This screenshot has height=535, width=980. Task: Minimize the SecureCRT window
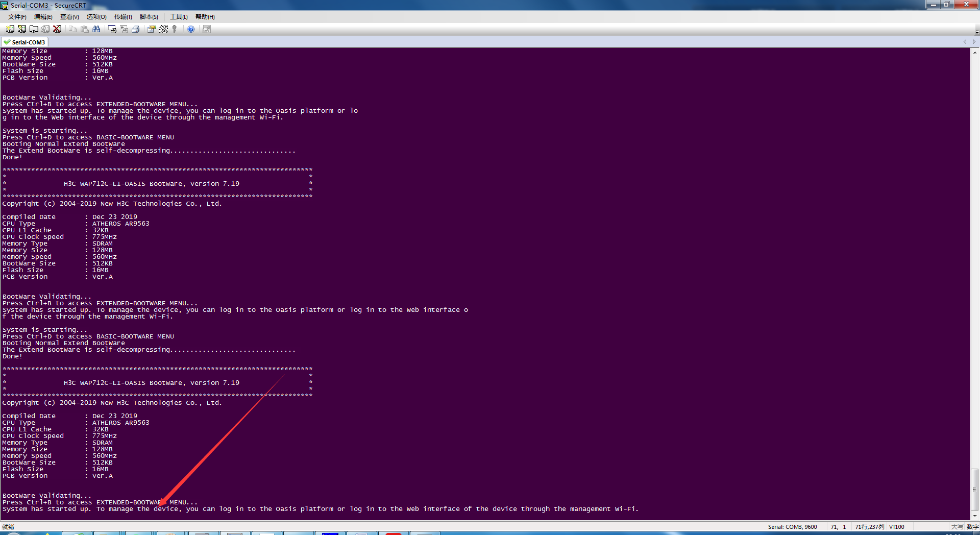(933, 5)
